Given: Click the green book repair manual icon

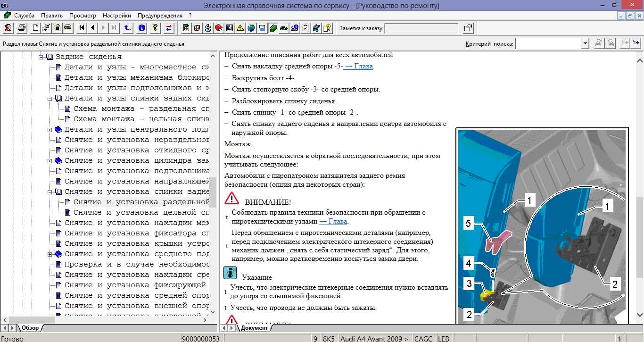Looking at the screenshot, I should coord(273,28).
